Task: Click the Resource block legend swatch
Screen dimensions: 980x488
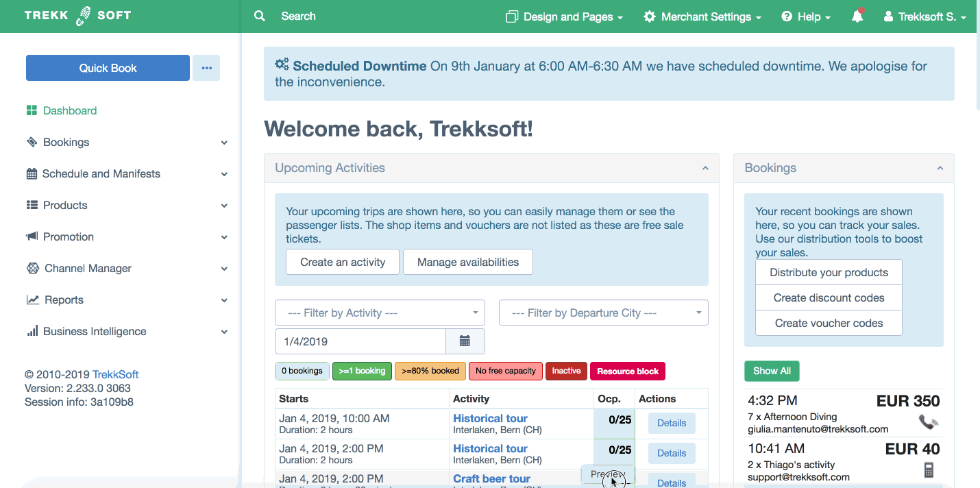Action: click(x=628, y=371)
